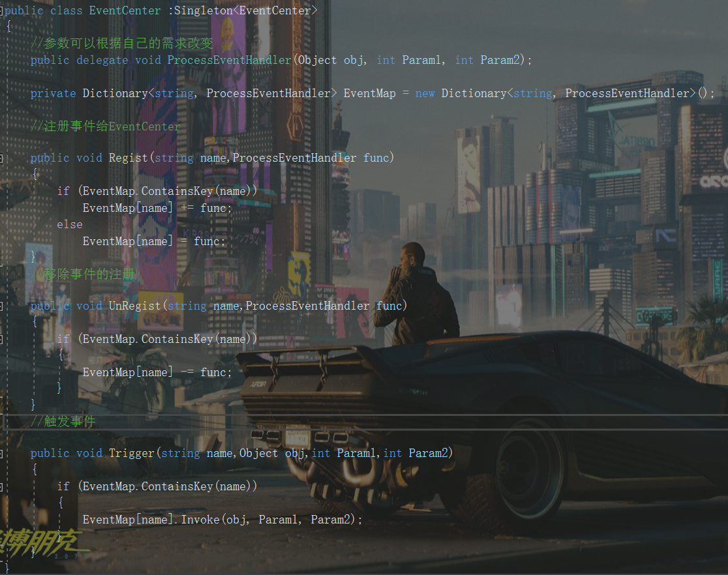
Task: Collapse the EventCenter class fold marker
Action: point(1,11)
